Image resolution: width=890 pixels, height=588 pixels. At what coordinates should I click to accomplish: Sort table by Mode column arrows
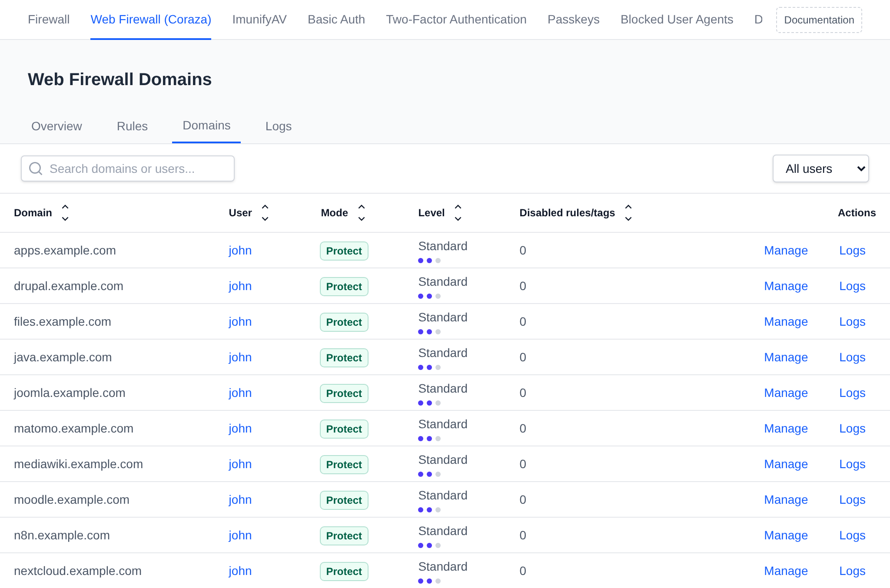tap(362, 213)
